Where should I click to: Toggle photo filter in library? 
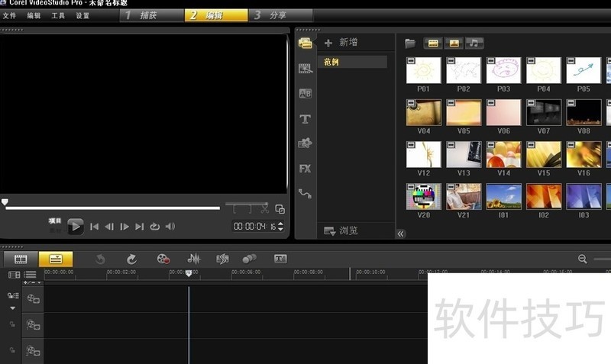pyautogui.click(x=454, y=43)
